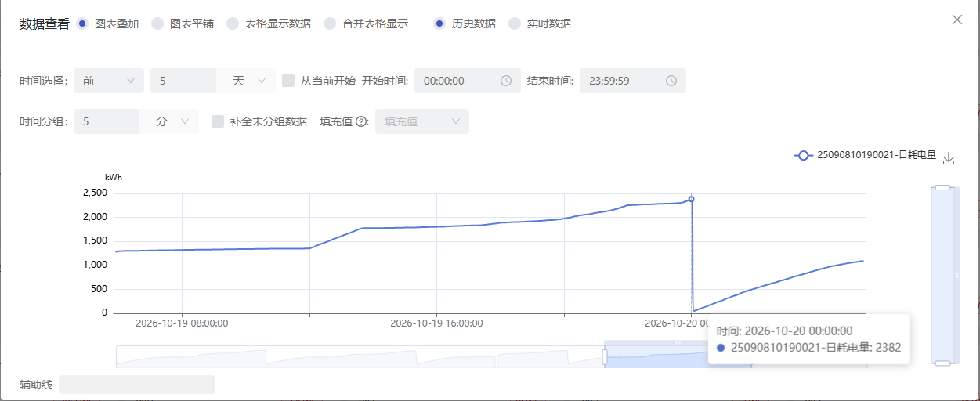Select the 图表平铺 radio option

coord(157,23)
